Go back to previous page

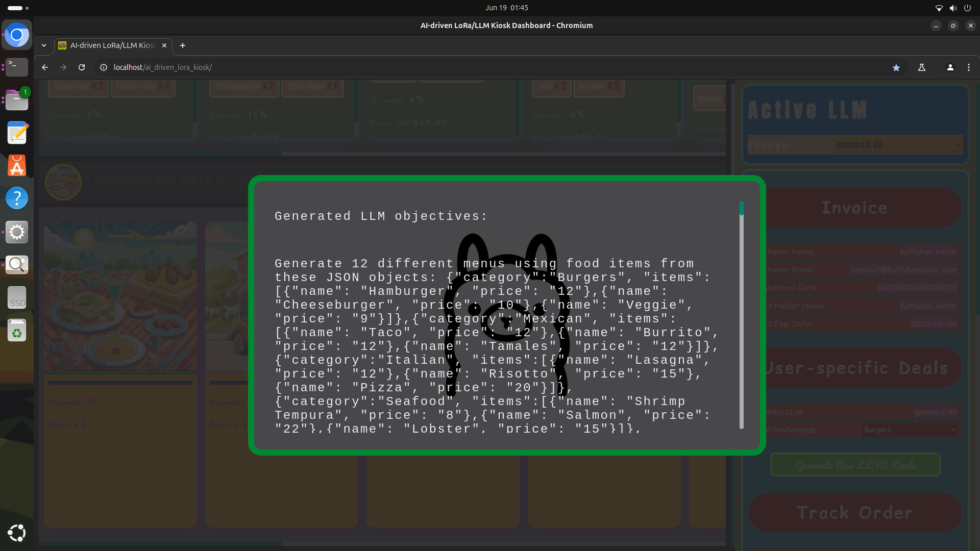45,67
